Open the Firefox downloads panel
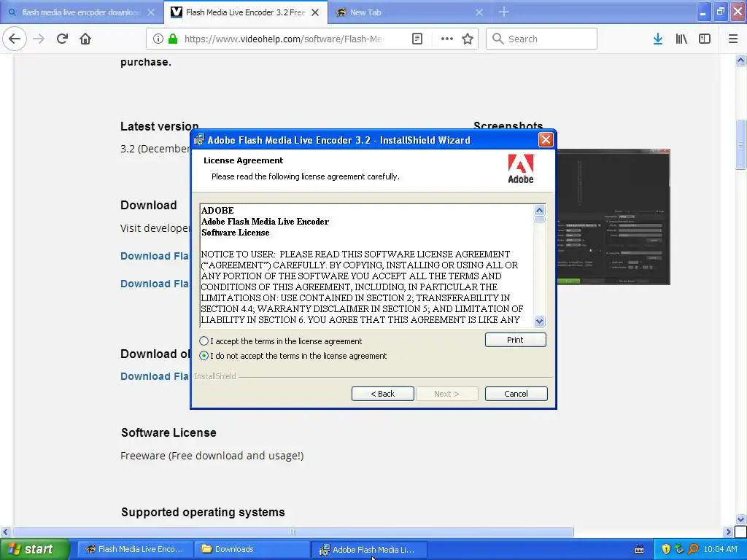Image resolution: width=747 pixels, height=560 pixels. click(658, 39)
